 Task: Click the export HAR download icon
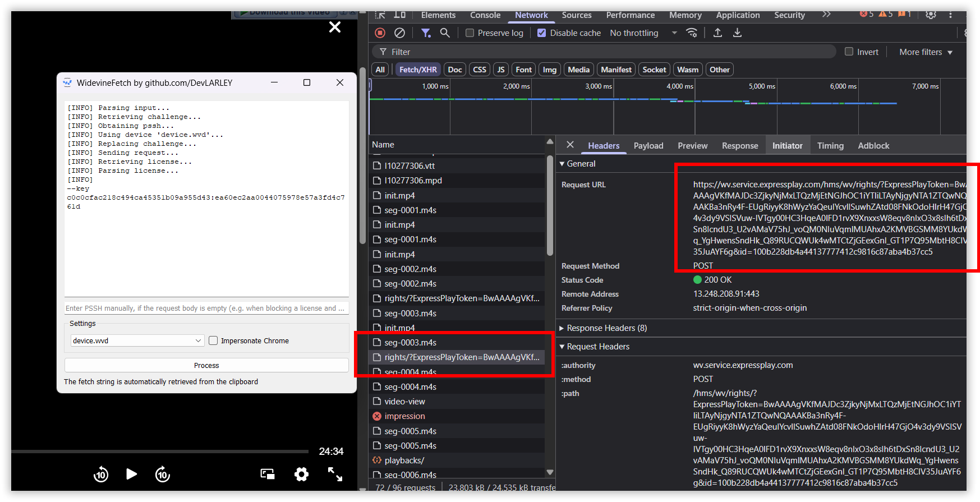click(x=737, y=33)
